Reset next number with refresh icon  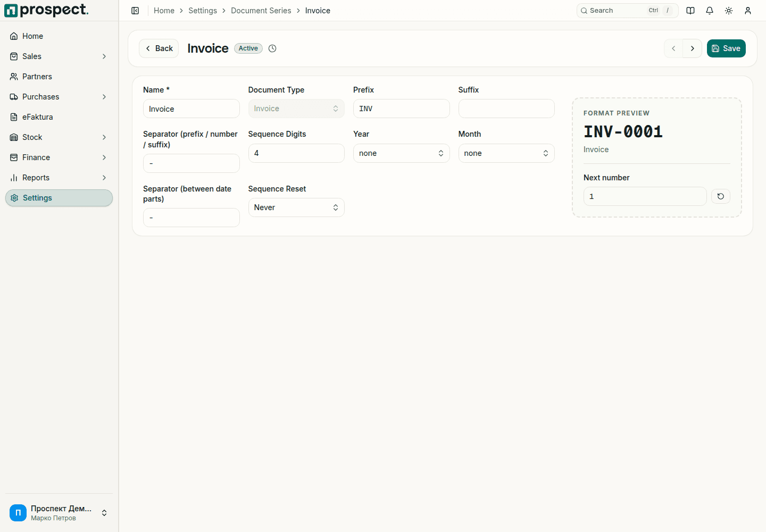point(721,196)
